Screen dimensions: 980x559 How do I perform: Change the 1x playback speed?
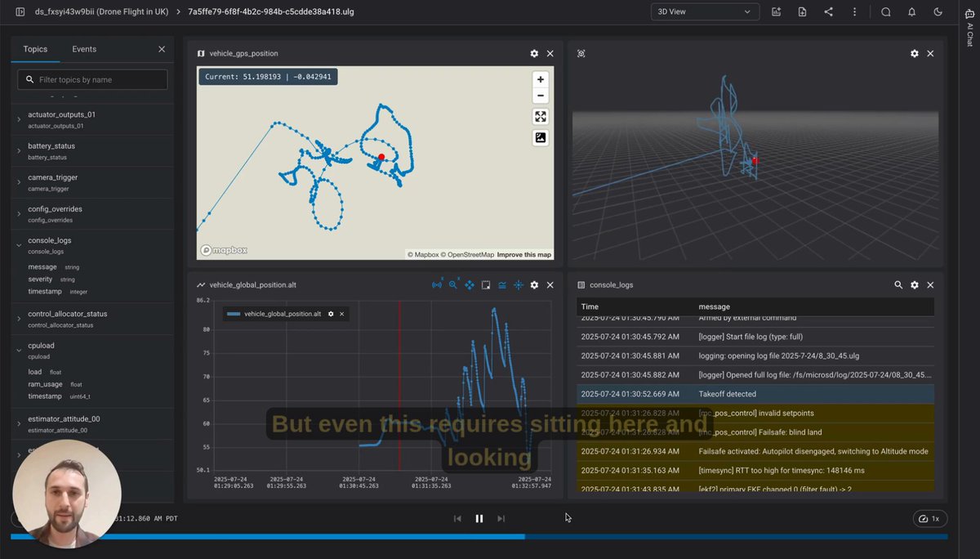pyautogui.click(x=930, y=518)
